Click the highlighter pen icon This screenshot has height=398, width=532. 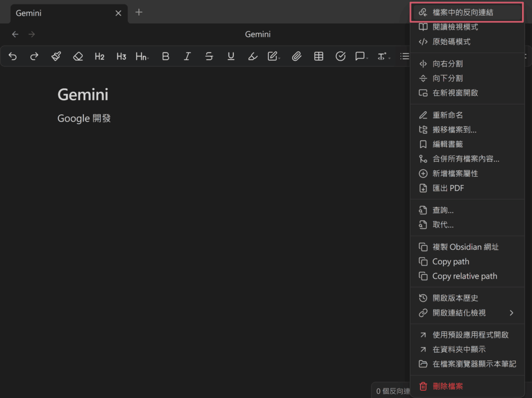tap(252, 57)
